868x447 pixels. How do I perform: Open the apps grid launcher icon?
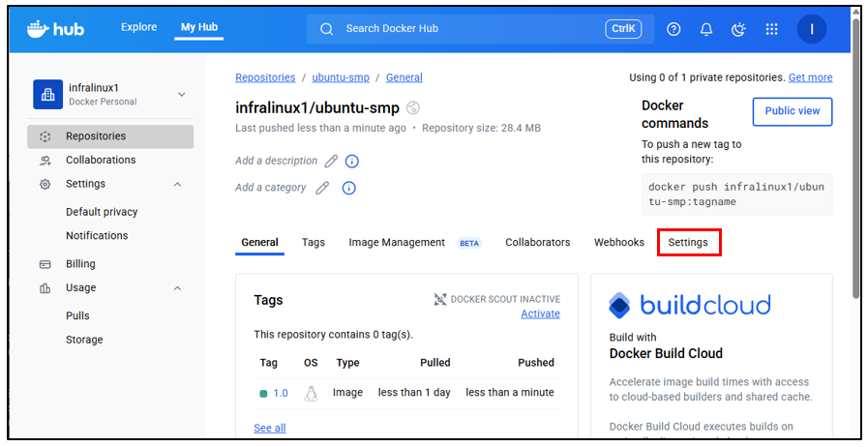click(771, 29)
